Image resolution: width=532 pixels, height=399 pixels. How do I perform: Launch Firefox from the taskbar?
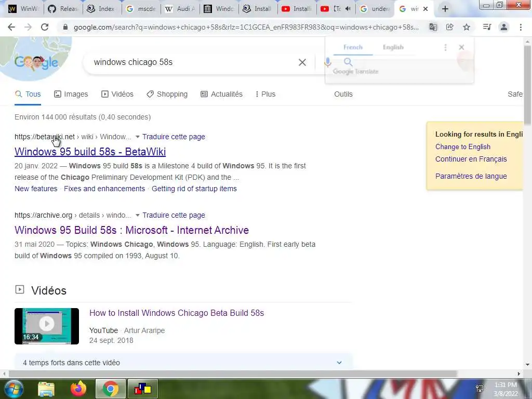[78, 389]
